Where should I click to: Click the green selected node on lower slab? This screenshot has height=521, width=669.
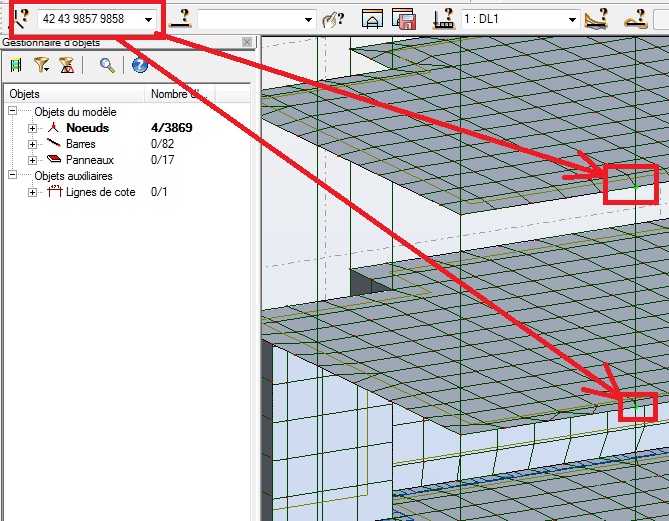(x=636, y=407)
